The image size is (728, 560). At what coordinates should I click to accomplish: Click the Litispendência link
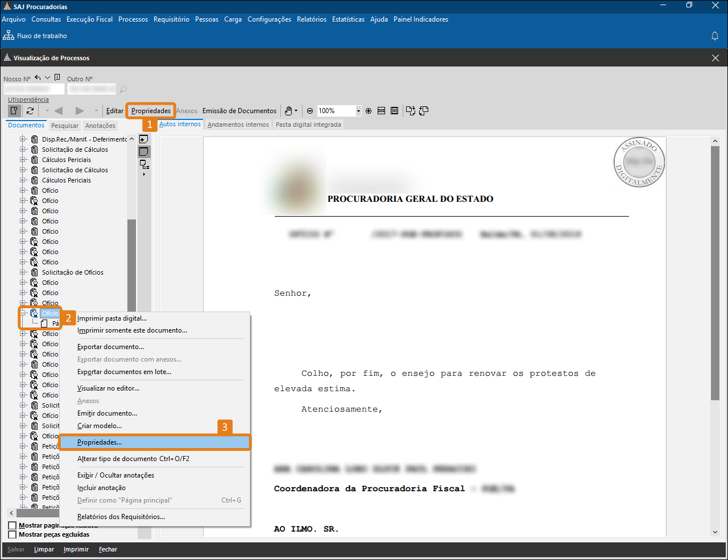point(28,99)
